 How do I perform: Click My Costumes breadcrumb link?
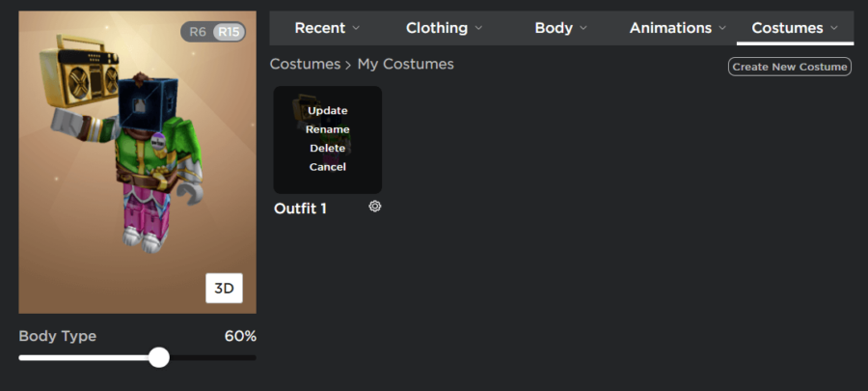(x=406, y=65)
